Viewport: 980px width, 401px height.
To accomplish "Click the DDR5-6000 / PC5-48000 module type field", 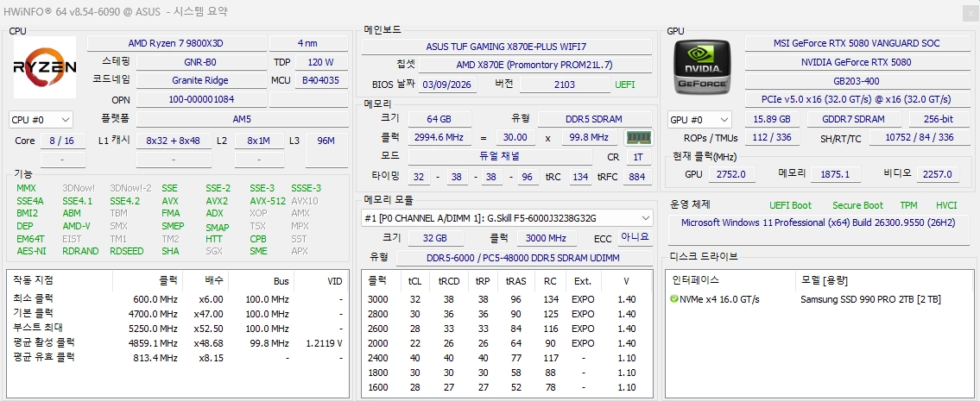I will coord(523,257).
